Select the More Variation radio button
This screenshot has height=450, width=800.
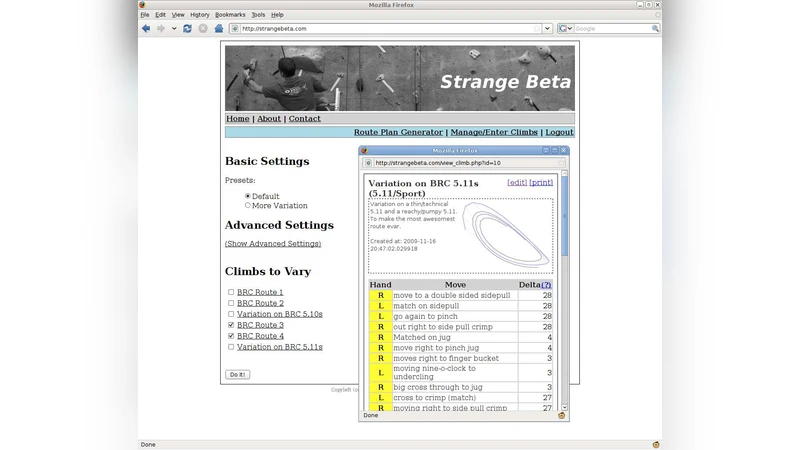tap(248, 205)
